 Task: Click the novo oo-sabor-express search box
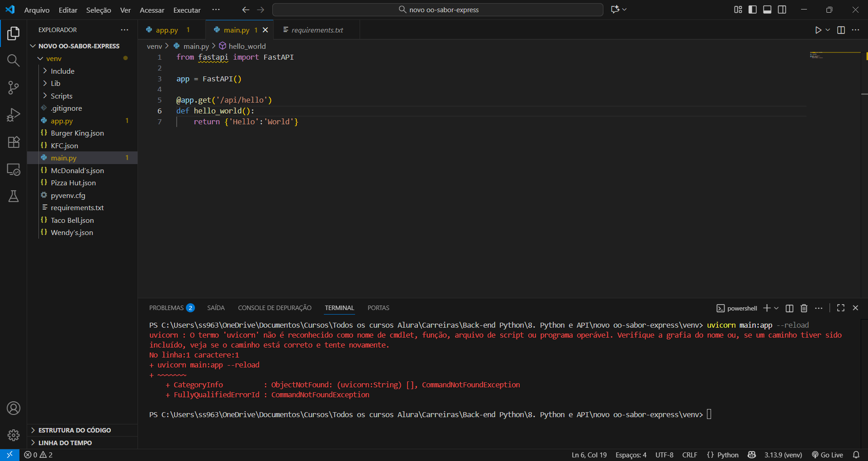[437, 9]
